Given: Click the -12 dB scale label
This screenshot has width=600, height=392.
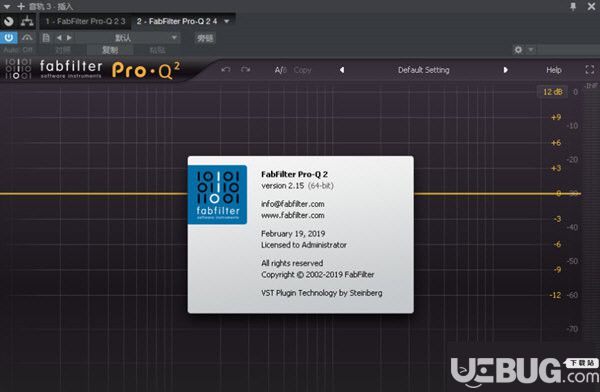Looking at the screenshot, I should tap(555, 295).
